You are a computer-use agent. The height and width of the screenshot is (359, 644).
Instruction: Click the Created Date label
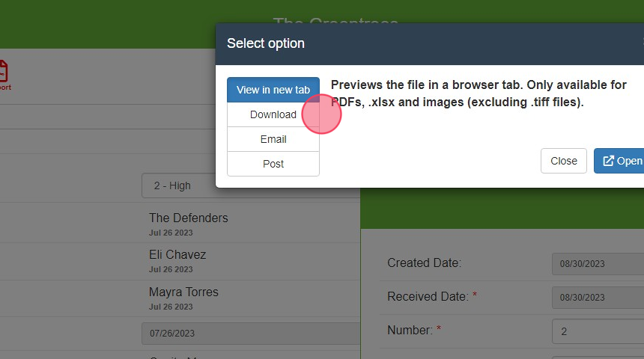click(425, 263)
